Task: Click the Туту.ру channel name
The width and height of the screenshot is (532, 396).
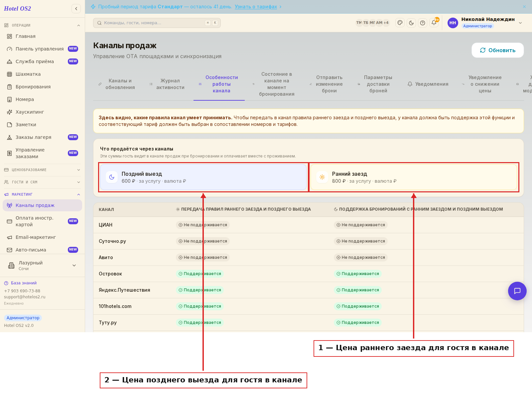Action: (x=108, y=323)
